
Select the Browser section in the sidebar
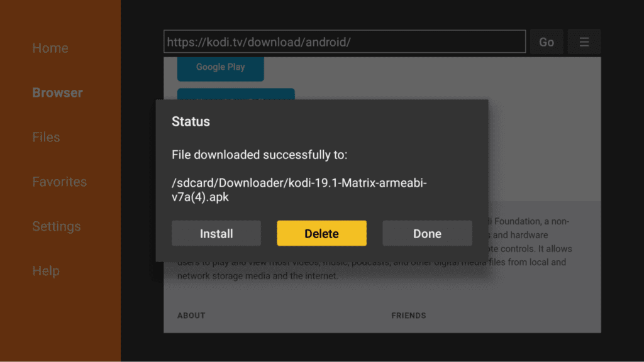(x=57, y=92)
